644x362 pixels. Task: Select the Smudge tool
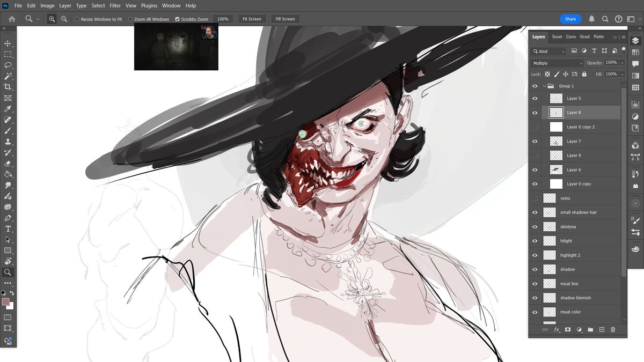tap(8, 185)
